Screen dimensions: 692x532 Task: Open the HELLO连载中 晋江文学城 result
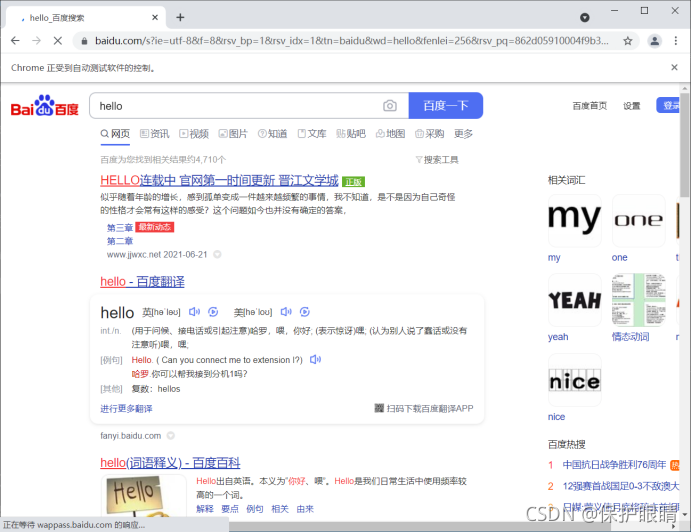[x=219, y=181]
